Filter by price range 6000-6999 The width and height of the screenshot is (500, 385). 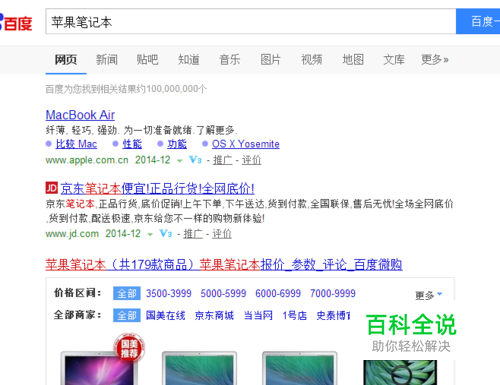[278, 293]
